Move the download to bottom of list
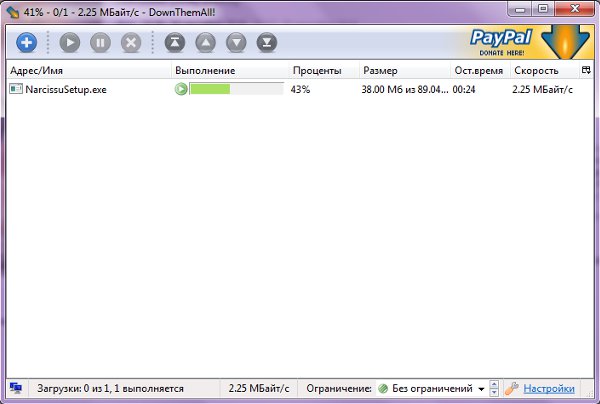Screen dimensions: 600x404 point(265,43)
